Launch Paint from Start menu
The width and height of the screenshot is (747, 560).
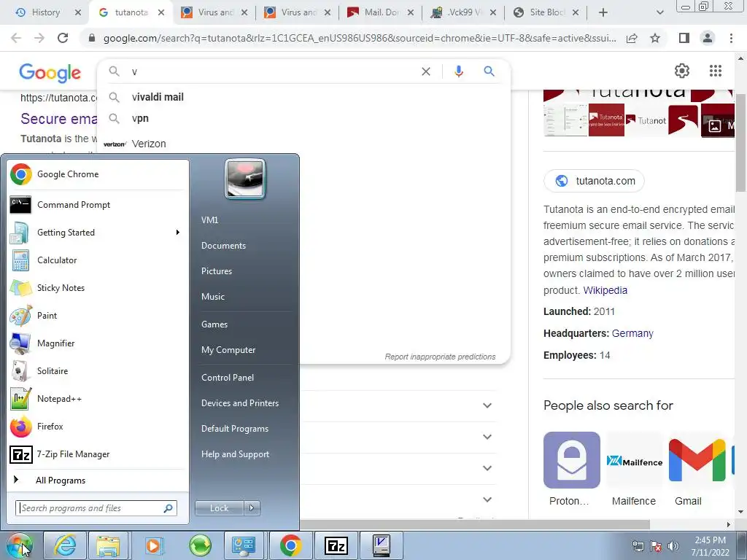98,315
